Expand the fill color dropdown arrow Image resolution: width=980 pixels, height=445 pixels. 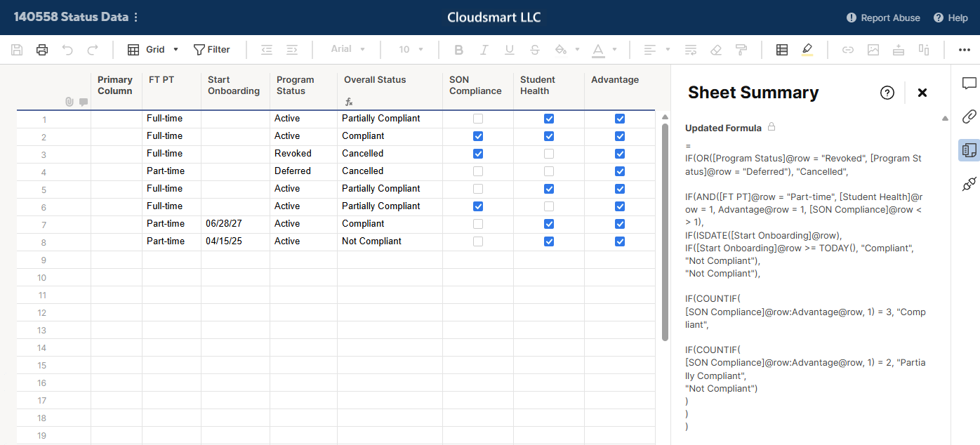pos(577,50)
